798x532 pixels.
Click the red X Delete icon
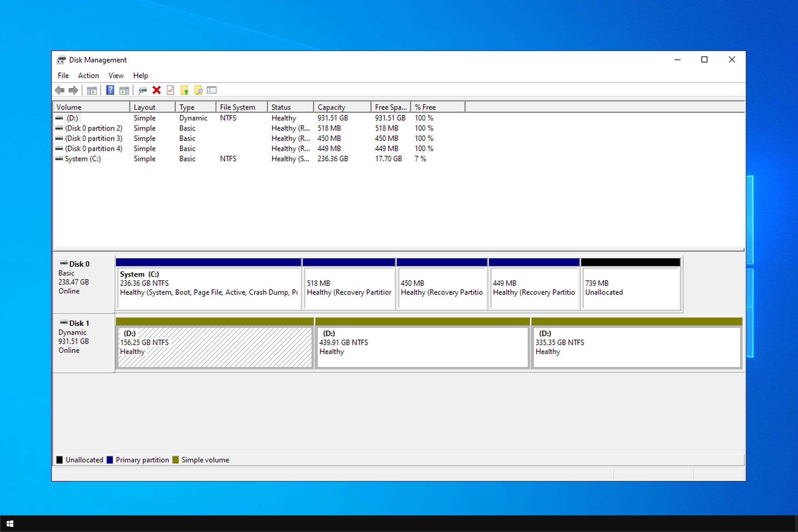[x=157, y=90]
